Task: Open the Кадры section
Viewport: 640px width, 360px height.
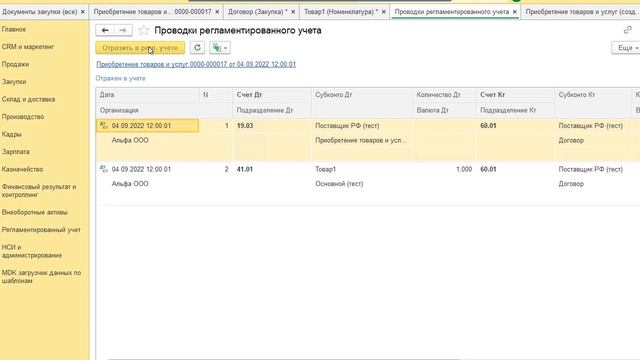Action: click(x=11, y=134)
